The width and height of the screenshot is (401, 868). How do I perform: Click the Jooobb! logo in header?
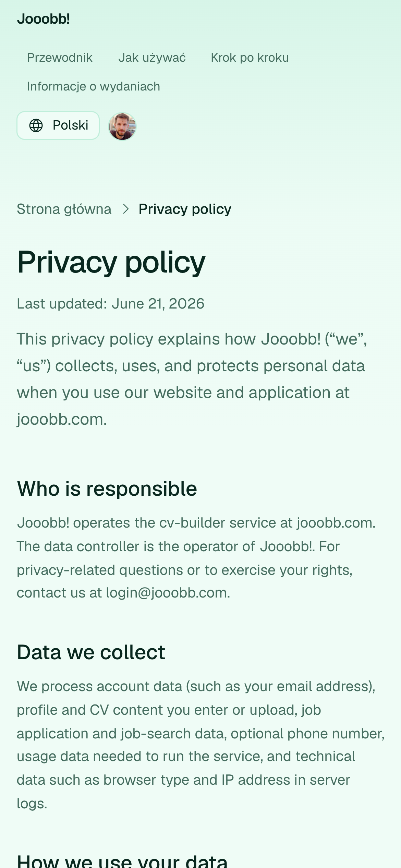44,19
